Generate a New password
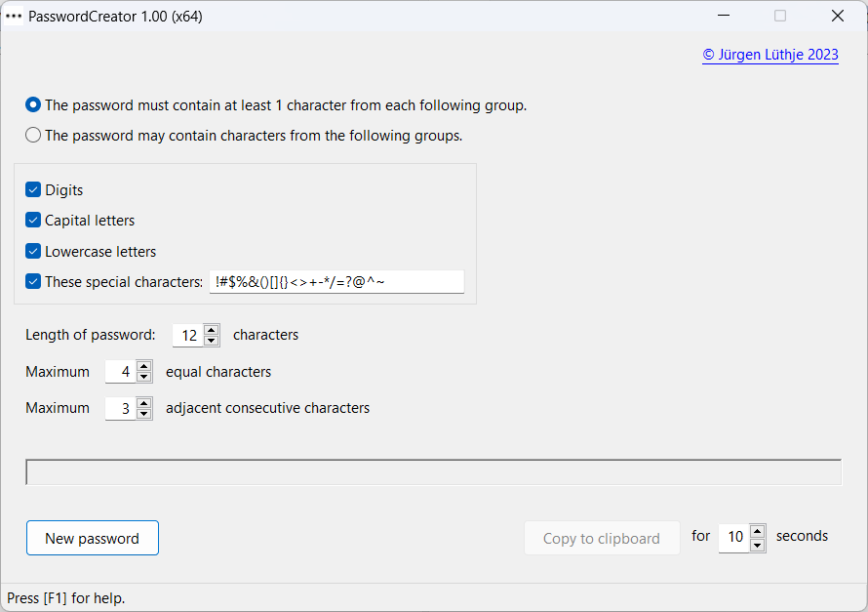The width and height of the screenshot is (868, 612). coord(93,538)
